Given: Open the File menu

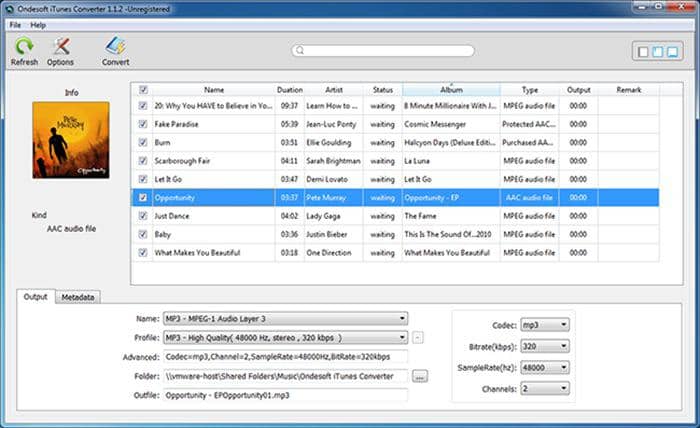Looking at the screenshot, I should click(15, 24).
